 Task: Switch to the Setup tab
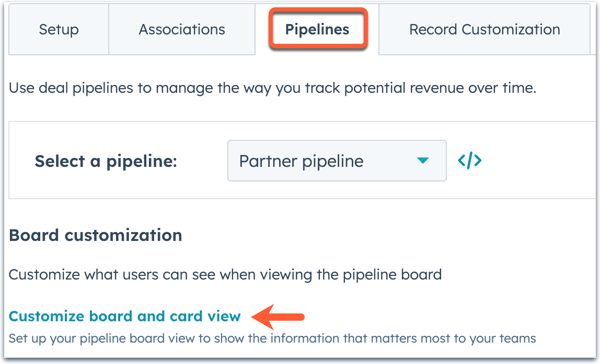pos(59,29)
